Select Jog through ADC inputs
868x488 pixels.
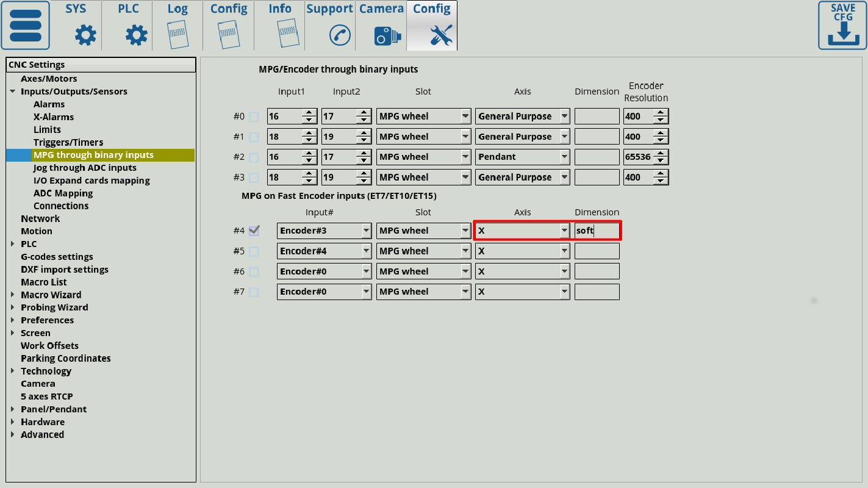pyautogui.click(x=85, y=168)
